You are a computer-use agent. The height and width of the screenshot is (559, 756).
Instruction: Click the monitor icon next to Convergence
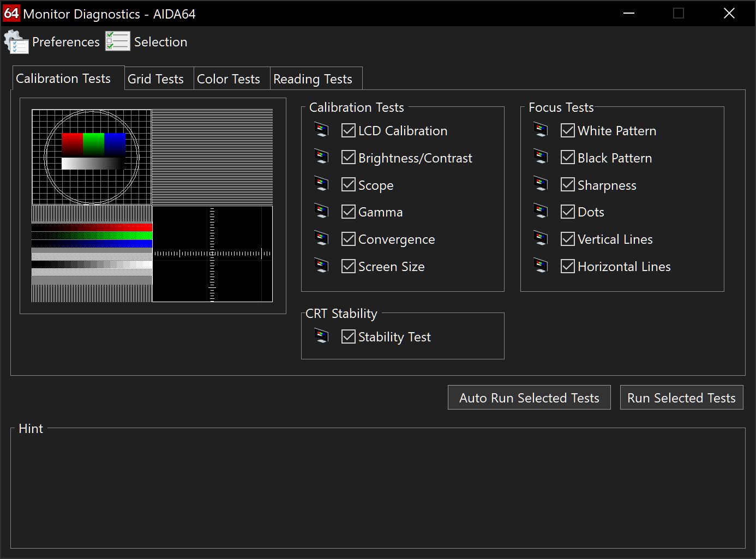321,239
